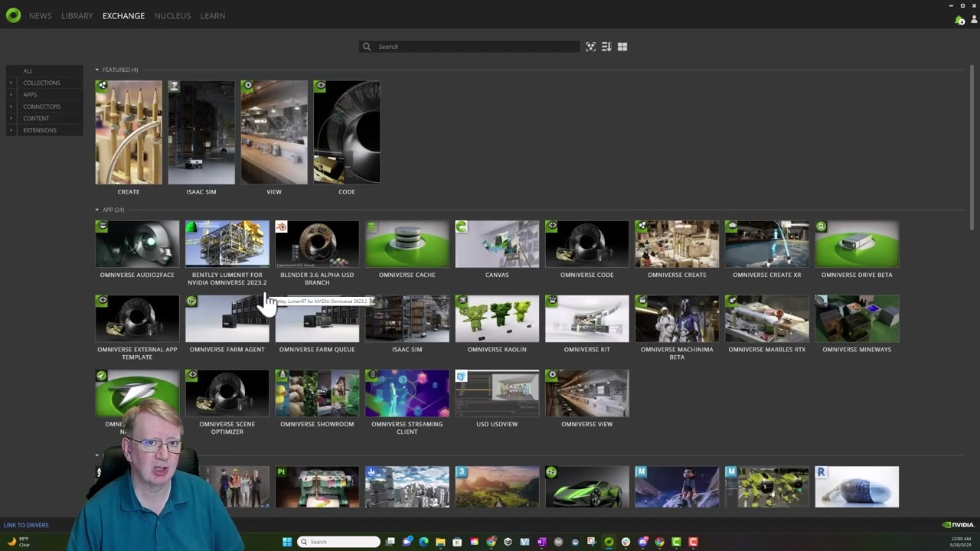Screen dimensions: 980x551
Task: Switch to the Learn tab
Action: point(213,16)
